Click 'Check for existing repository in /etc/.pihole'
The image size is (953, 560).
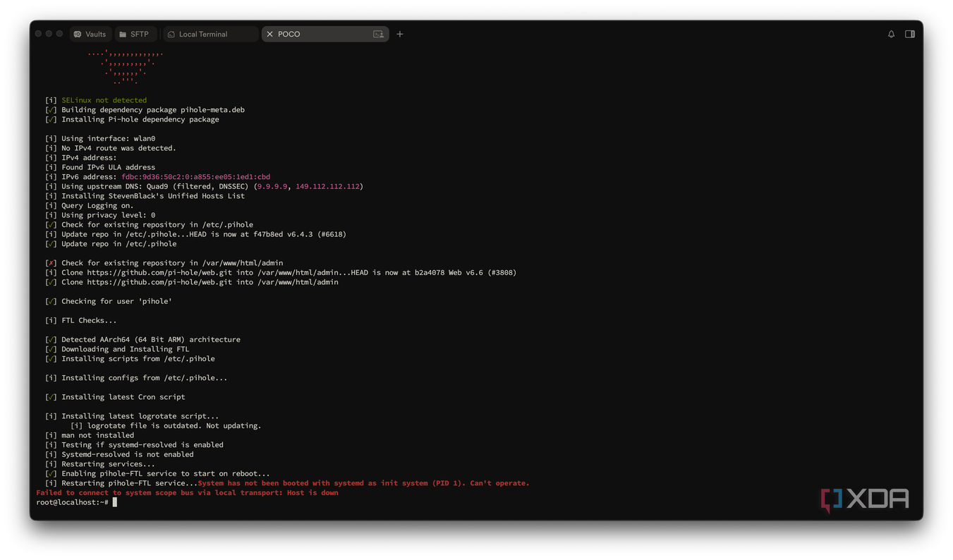pos(157,225)
